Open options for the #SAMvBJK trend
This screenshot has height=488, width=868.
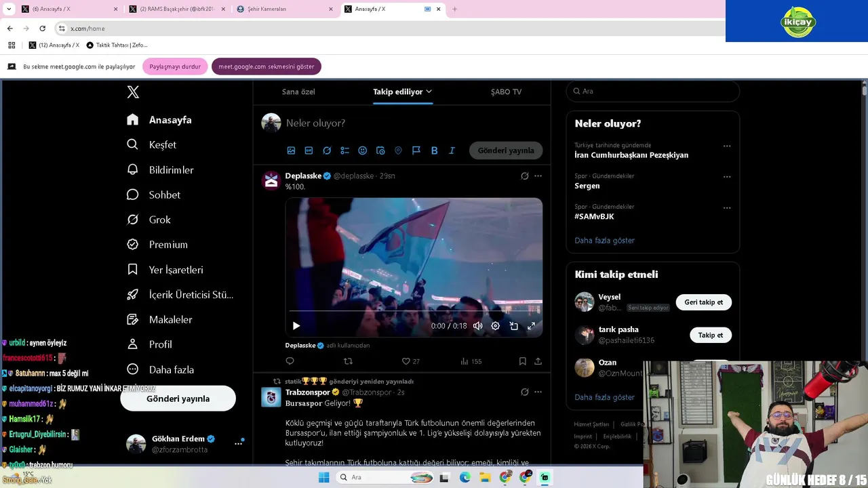[x=727, y=207]
